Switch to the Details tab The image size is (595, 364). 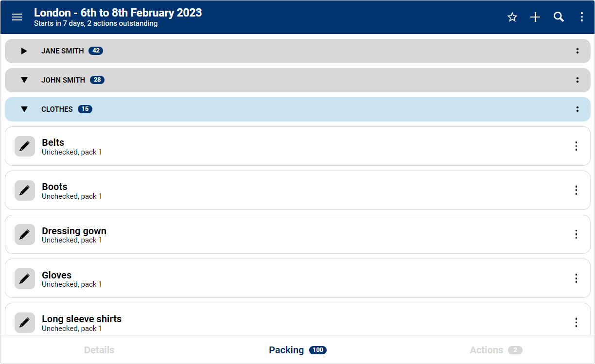coord(99,350)
